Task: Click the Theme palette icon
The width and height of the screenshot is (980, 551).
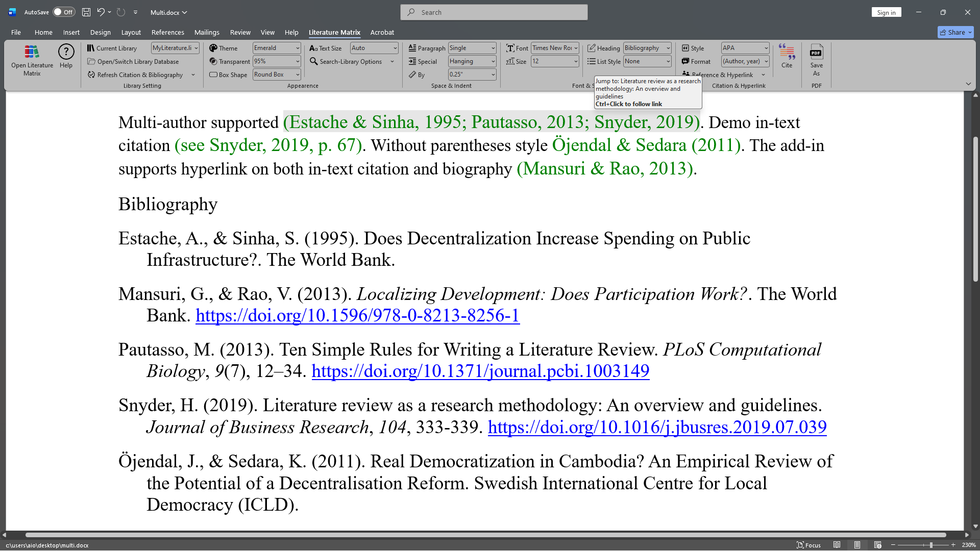Action: tap(213, 48)
